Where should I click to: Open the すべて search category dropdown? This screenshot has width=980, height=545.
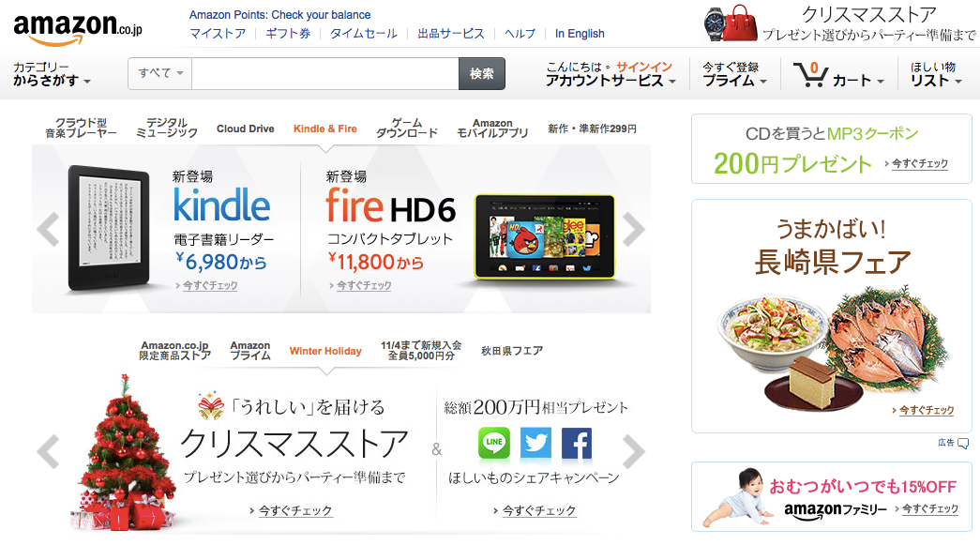tap(160, 74)
